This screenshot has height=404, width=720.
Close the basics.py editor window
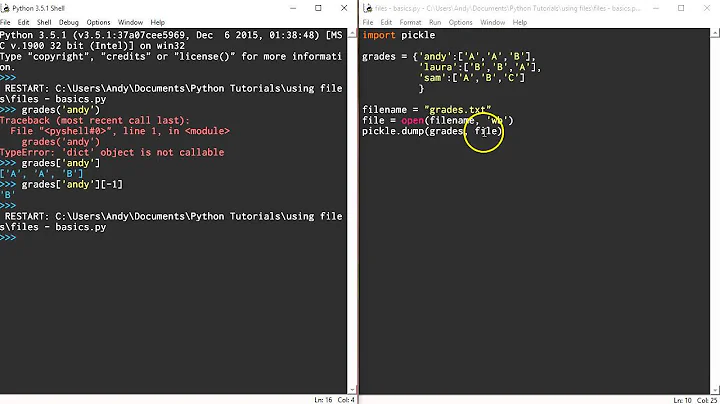pos(705,7)
